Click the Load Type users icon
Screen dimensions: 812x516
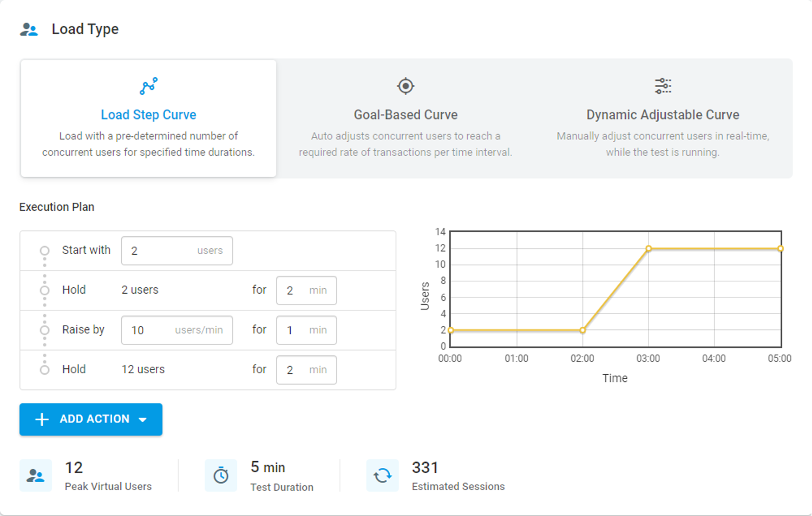[29, 29]
